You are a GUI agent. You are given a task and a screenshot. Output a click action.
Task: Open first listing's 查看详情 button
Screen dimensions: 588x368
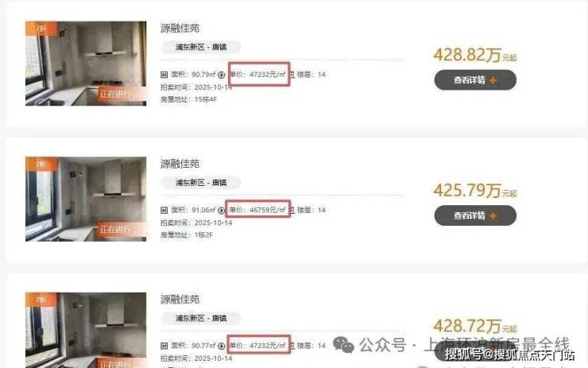tap(475, 80)
